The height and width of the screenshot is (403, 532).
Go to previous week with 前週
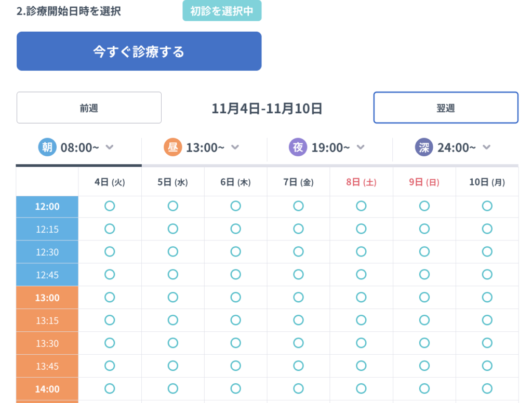pos(89,108)
